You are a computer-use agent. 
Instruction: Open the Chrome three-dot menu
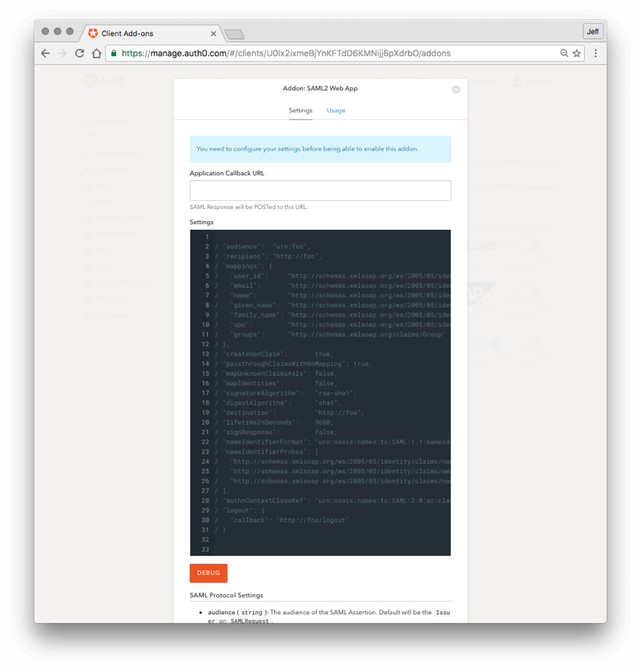595,53
